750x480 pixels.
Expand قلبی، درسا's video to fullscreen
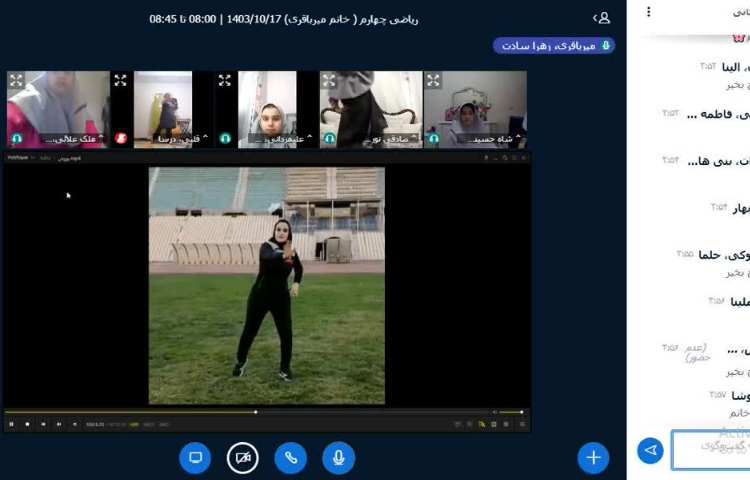(x=121, y=80)
